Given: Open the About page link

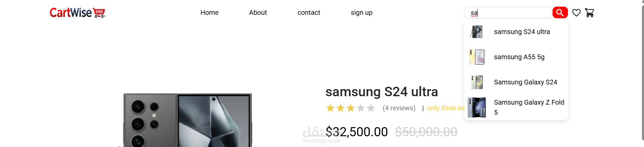Looking at the screenshot, I should (x=258, y=13).
